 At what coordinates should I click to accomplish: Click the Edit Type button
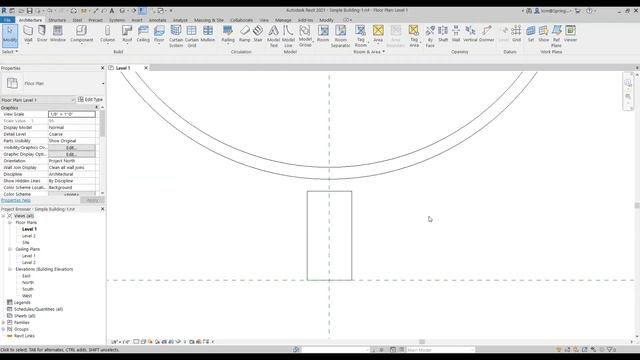click(90, 100)
